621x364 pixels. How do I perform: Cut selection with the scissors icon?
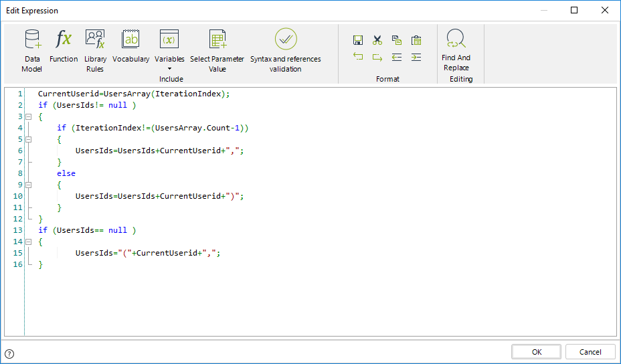click(377, 40)
